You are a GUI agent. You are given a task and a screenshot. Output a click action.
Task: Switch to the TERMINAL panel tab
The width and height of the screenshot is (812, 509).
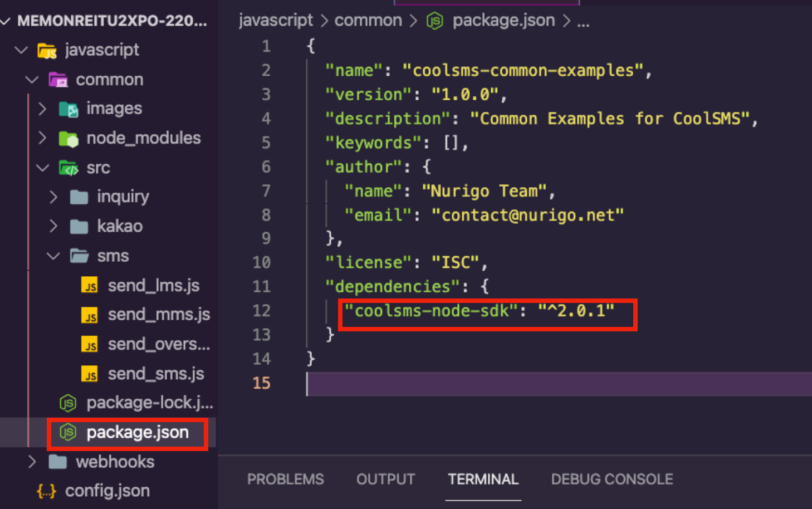(483, 479)
